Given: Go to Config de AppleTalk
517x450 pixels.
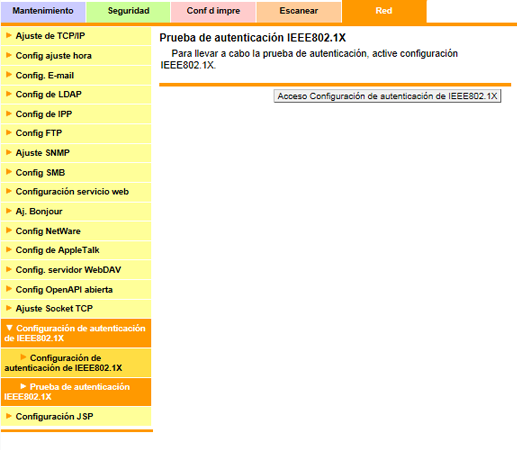Looking at the screenshot, I should [x=76, y=250].
